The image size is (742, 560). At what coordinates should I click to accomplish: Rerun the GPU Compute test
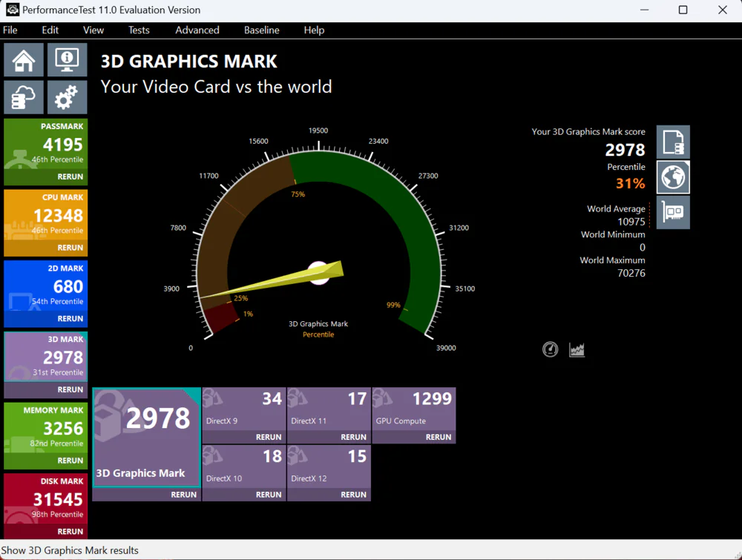439,437
